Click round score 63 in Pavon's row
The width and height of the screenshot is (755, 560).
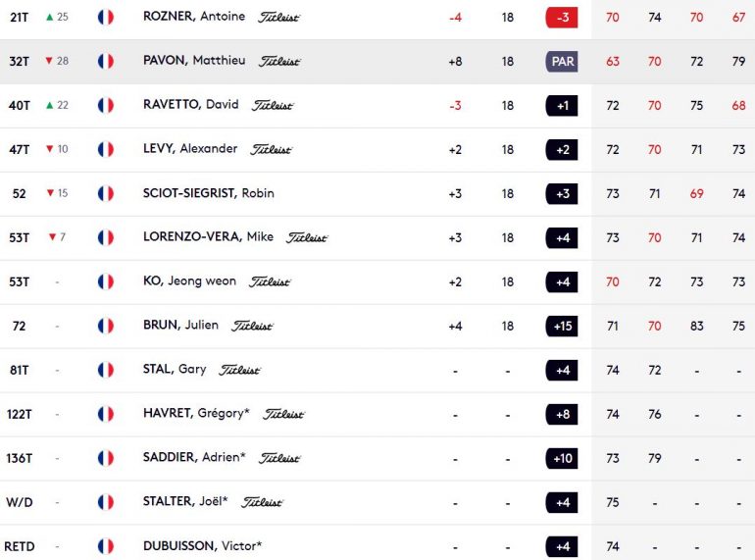coord(613,62)
